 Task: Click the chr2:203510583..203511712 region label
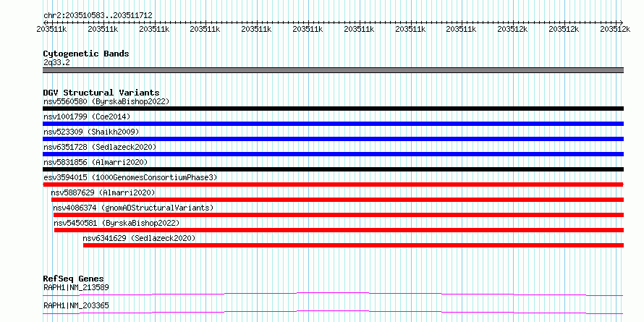pos(98,15)
